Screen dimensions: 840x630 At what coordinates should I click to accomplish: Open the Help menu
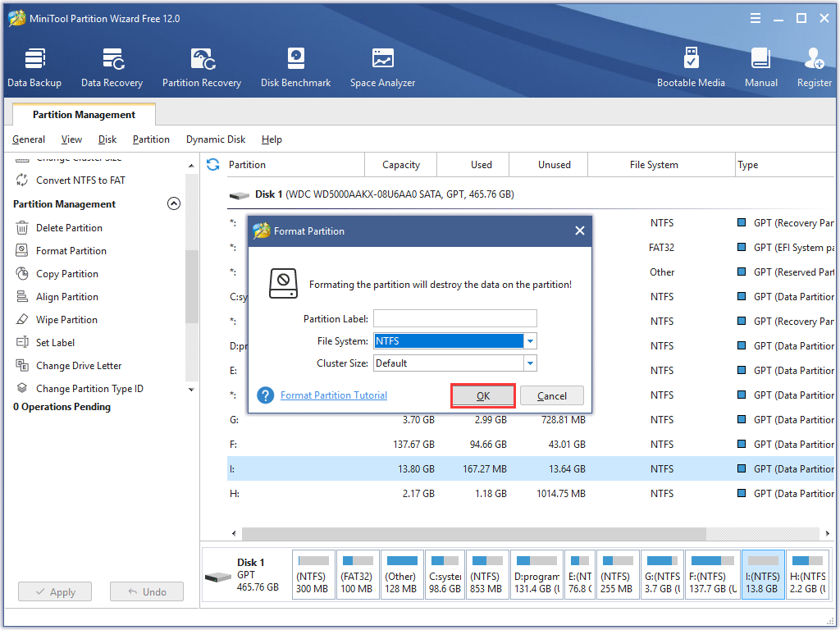(272, 139)
